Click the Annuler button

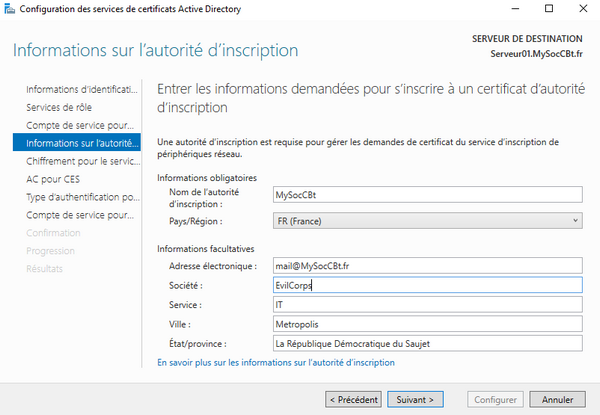pyautogui.click(x=557, y=399)
